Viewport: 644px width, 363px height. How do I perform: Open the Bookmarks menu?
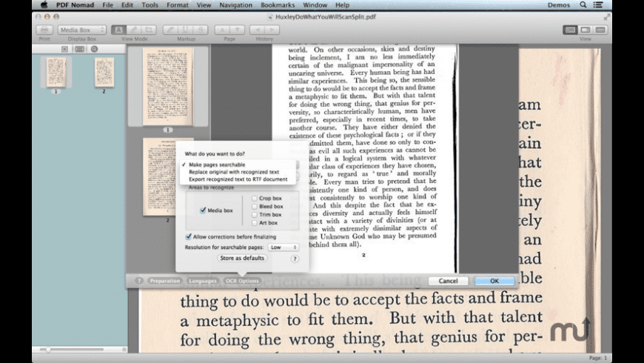coord(278,4)
